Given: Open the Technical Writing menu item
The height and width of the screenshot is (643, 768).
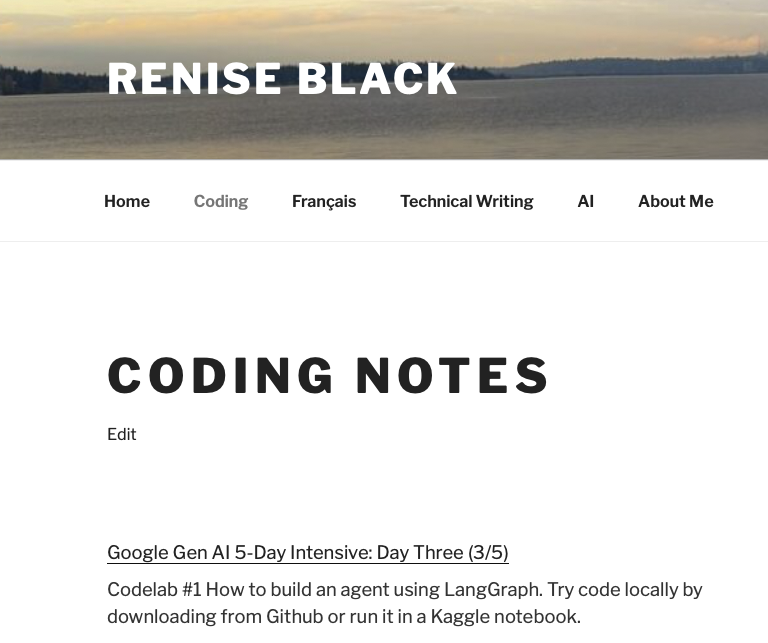Looking at the screenshot, I should 467,201.
